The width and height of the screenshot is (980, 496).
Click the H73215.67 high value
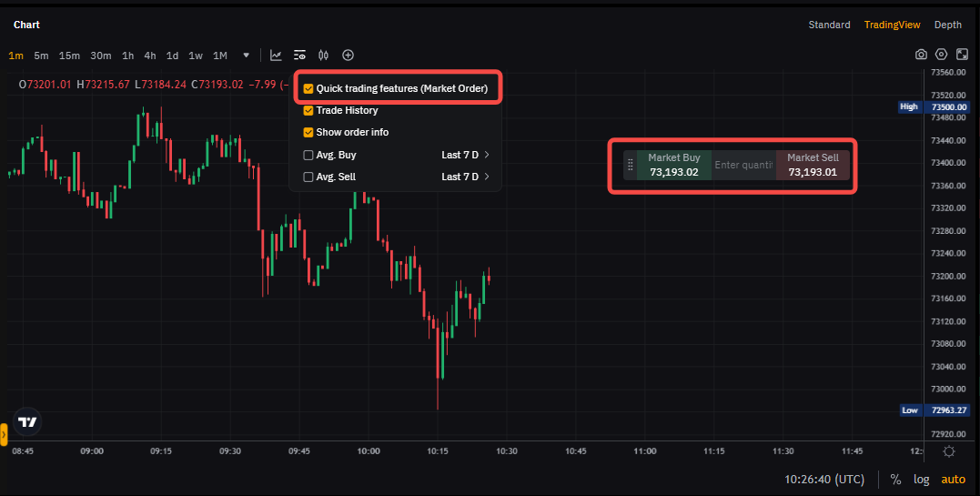103,85
